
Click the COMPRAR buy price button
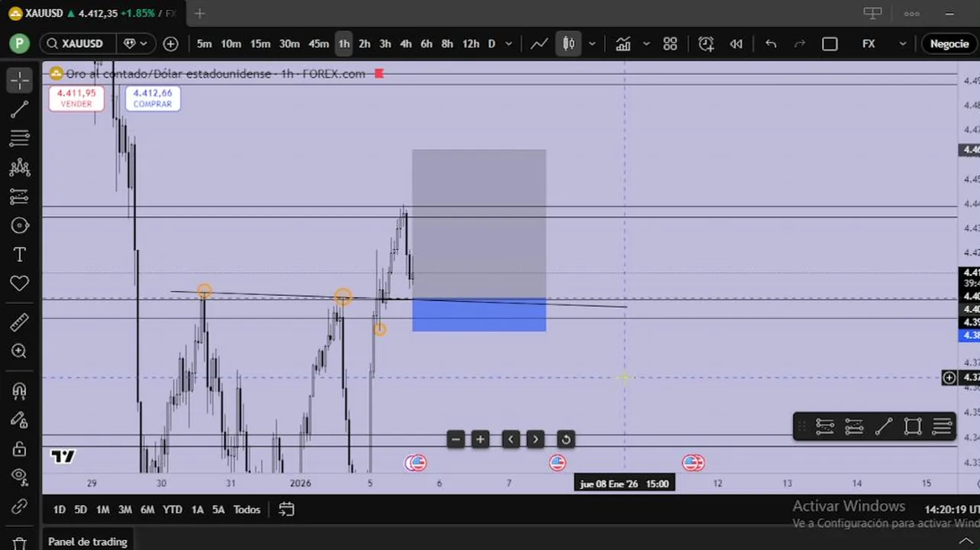pyautogui.click(x=153, y=98)
